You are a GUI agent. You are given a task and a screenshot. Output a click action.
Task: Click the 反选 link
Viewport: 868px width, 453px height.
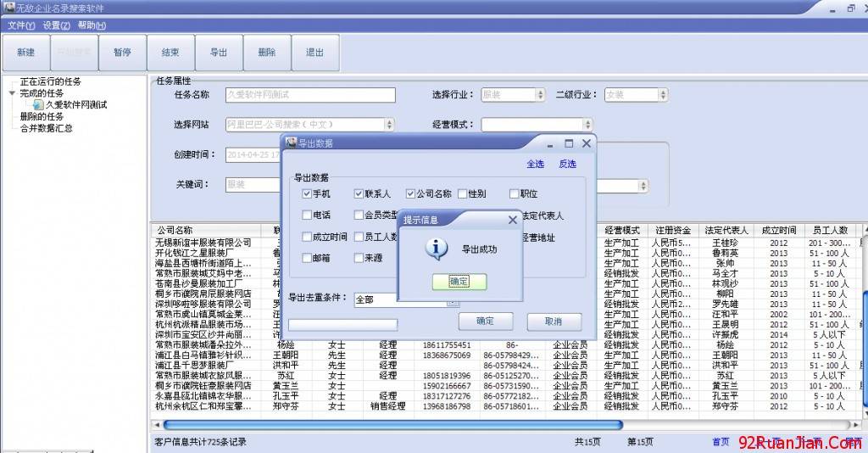(x=567, y=164)
